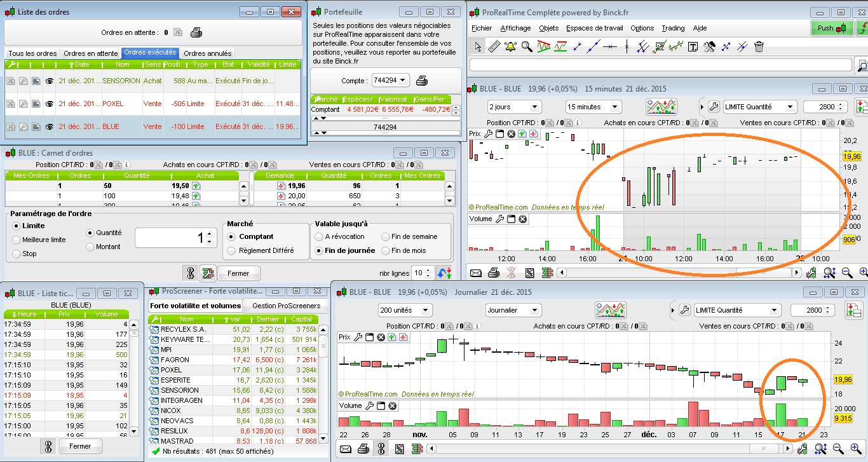Toggle the eye icon on the SENSORION order row
This screenshot has height=462, width=868.
pyautogui.click(x=49, y=81)
